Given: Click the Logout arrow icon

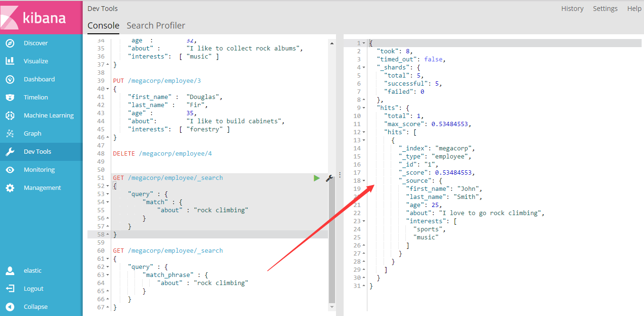Looking at the screenshot, I should 10,289.
